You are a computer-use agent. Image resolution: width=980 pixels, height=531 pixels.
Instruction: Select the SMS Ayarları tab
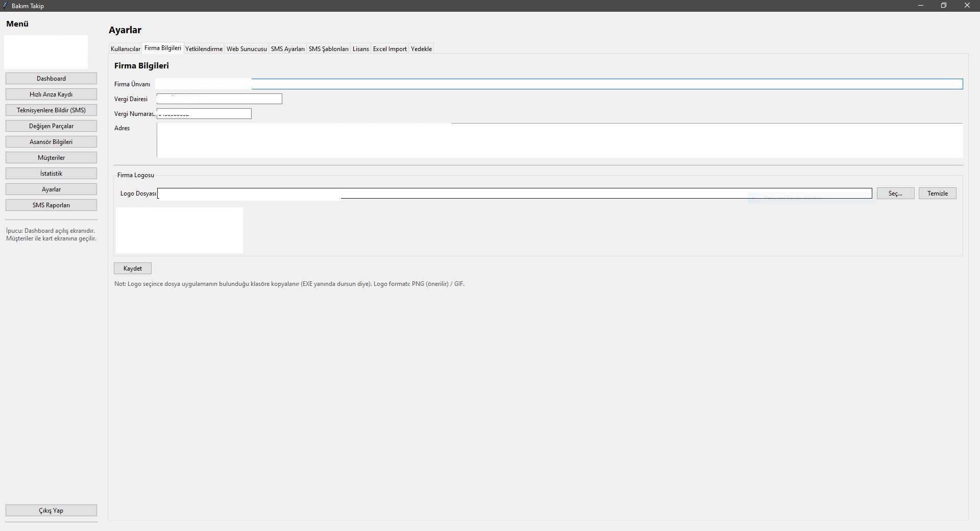tap(287, 49)
